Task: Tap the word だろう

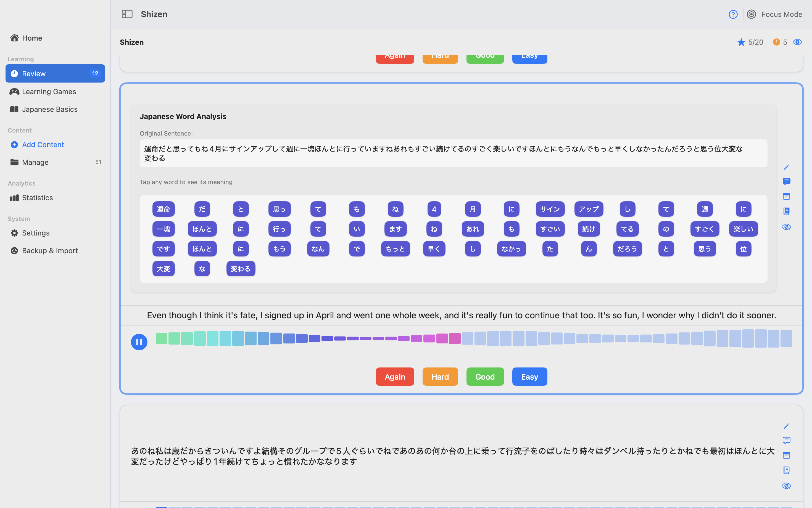Action: pos(628,249)
